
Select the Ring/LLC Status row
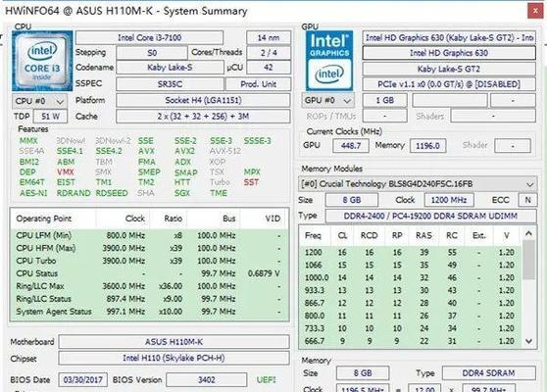coord(150,299)
